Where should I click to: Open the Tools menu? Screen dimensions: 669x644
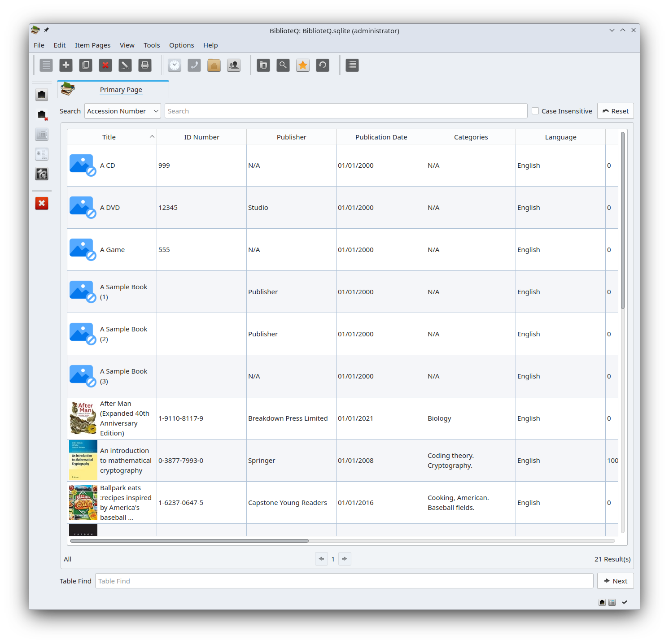tap(152, 45)
